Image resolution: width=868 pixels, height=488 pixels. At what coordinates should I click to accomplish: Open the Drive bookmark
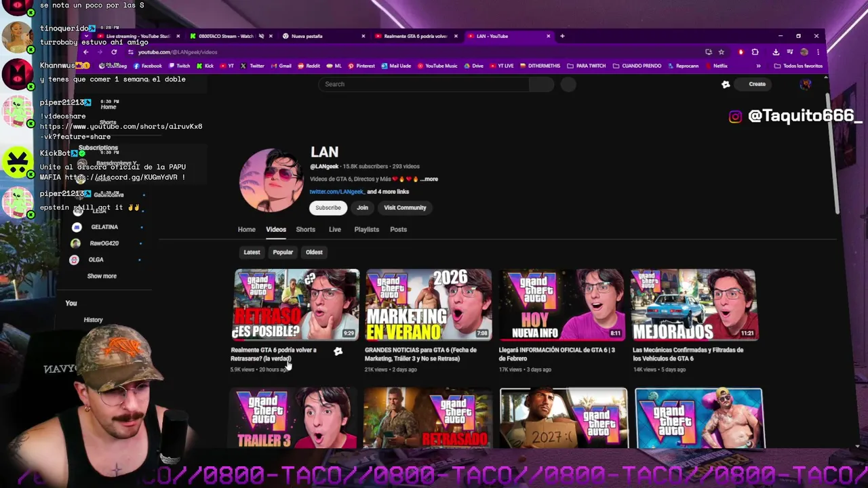(473, 66)
